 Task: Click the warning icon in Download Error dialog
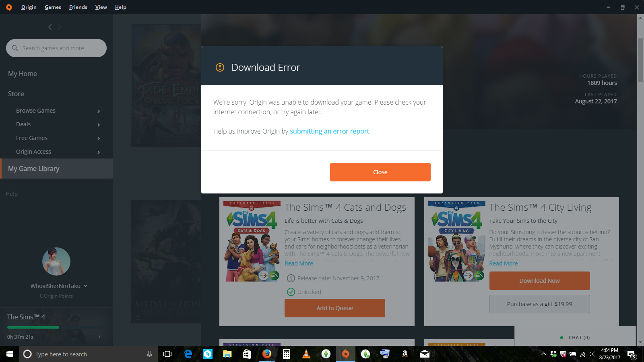point(220,67)
